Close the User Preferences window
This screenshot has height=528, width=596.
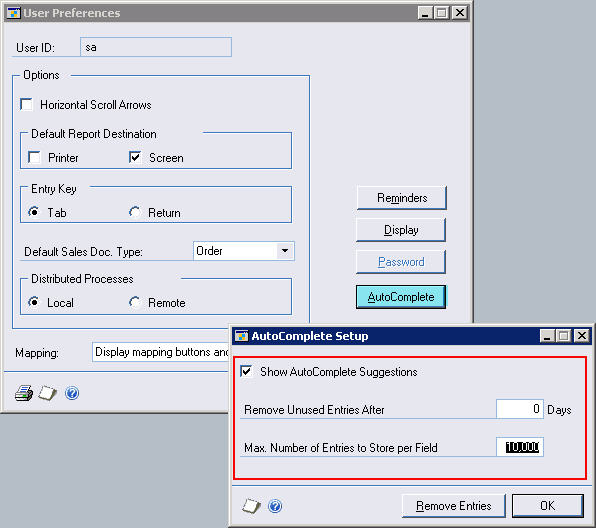point(460,13)
